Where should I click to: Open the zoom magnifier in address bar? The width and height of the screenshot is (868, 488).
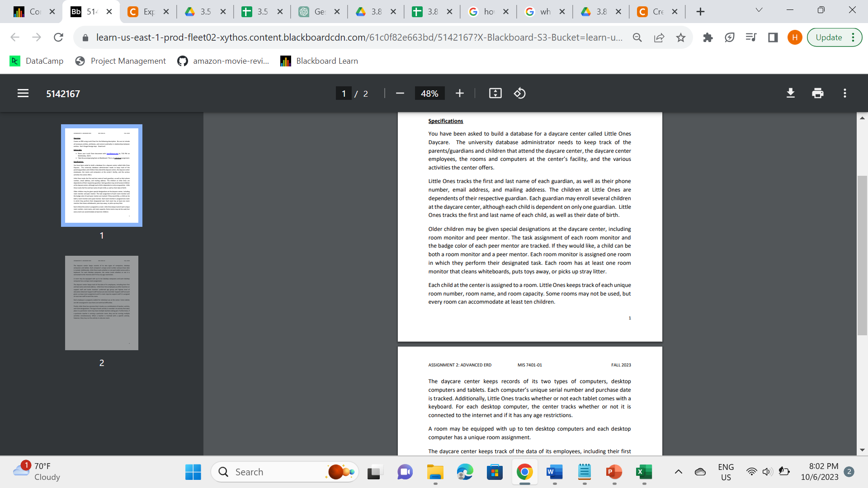point(637,38)
